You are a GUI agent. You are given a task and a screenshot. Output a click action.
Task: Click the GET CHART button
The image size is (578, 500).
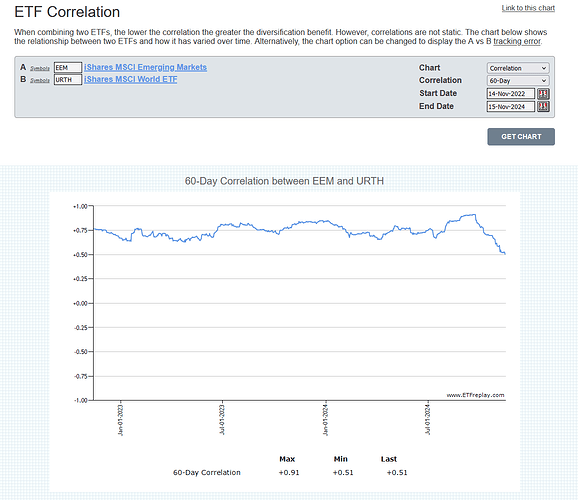[x=521, y=137]
